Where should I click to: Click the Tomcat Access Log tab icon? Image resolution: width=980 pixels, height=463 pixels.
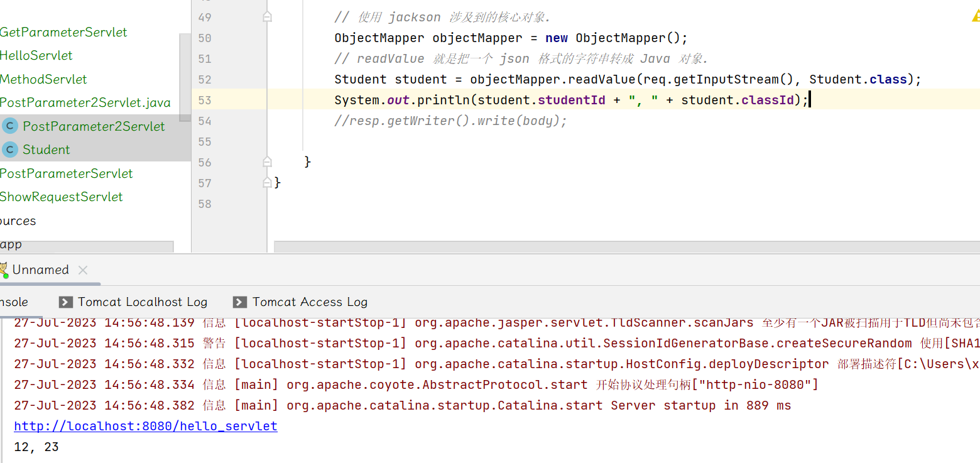click(x=239, y=302)
